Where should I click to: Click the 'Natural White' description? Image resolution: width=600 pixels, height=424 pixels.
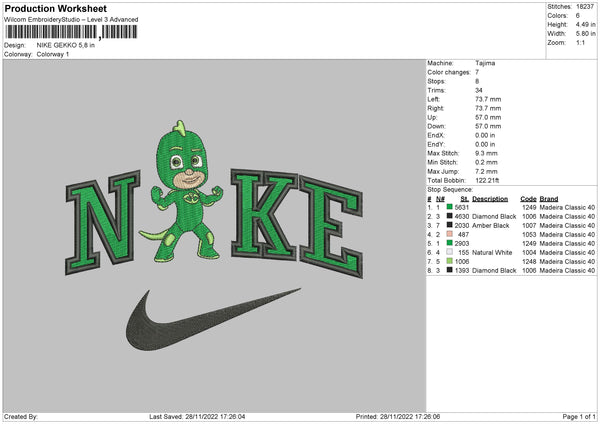[492, 253]
